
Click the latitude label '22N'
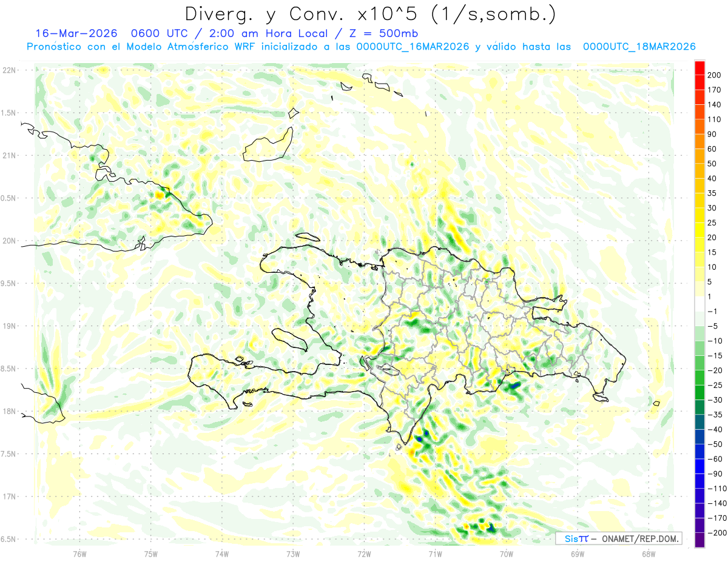(8, 70)
